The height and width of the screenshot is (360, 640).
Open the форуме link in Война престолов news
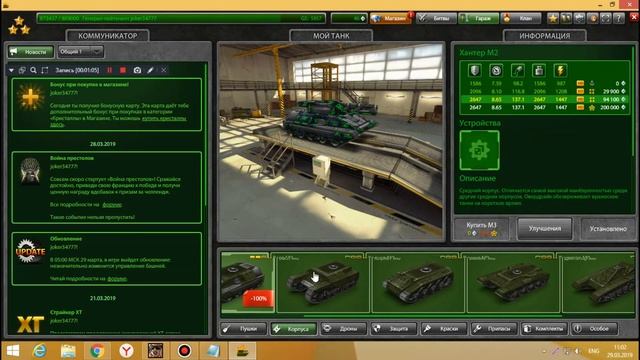(x=112, y=204)
